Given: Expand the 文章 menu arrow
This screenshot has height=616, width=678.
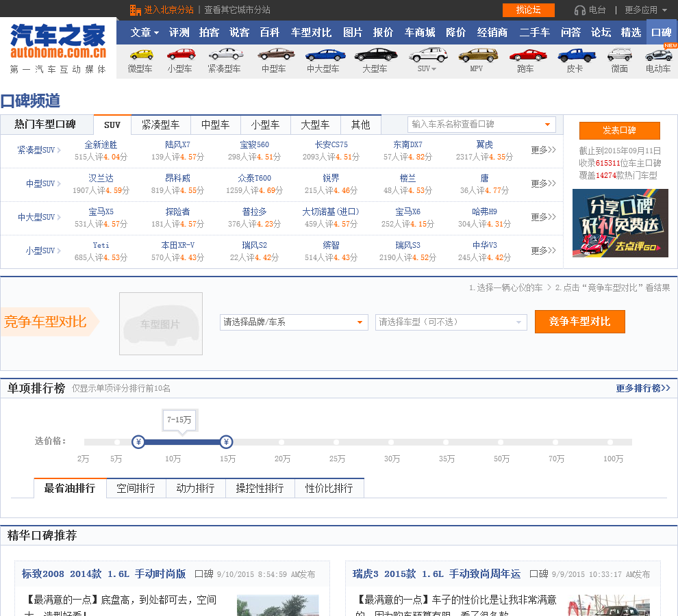Looking at the screenshot, I should click(156, 33).
